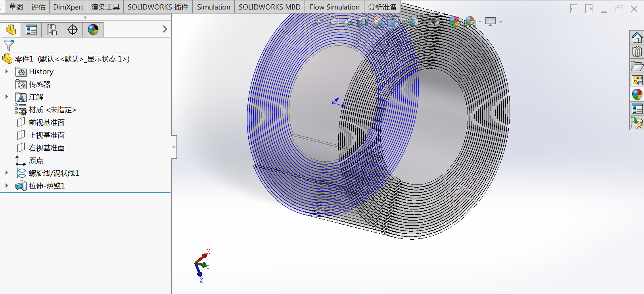This screenshot has width=644, height=294.
Task: Expand the 拉伸-薄壁1 feature
Action: tap(7, 186)
